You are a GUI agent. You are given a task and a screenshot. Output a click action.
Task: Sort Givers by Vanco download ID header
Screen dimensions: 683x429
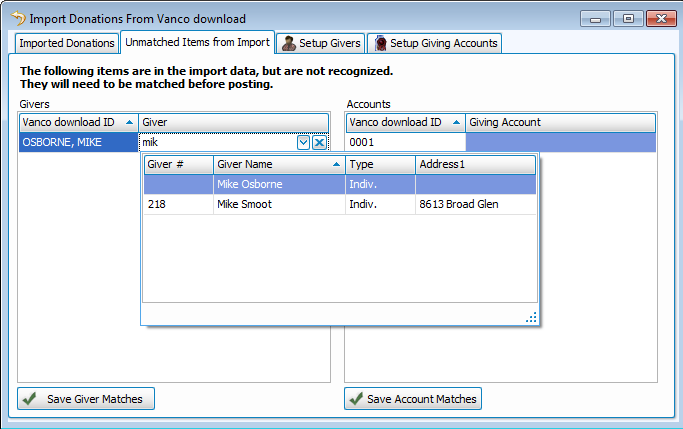pos(78,122)
